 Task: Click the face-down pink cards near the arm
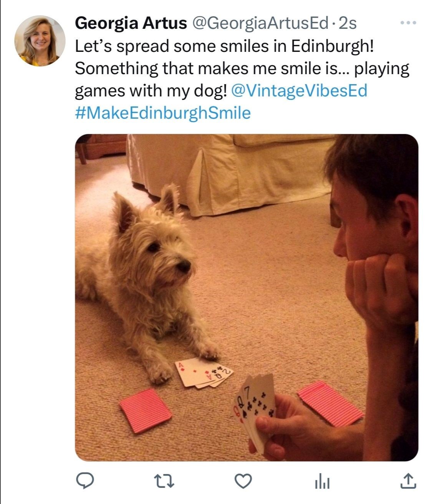(x=331, y=403)
